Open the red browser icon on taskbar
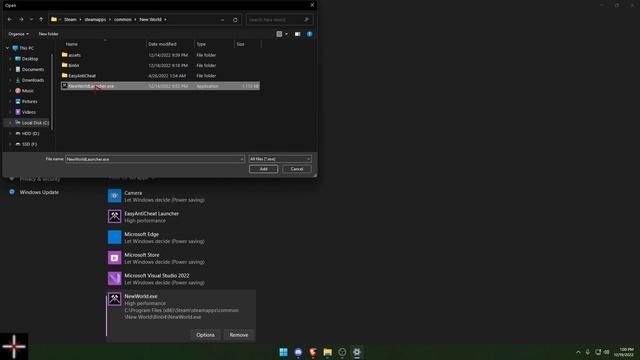 (x=313, y=352)
